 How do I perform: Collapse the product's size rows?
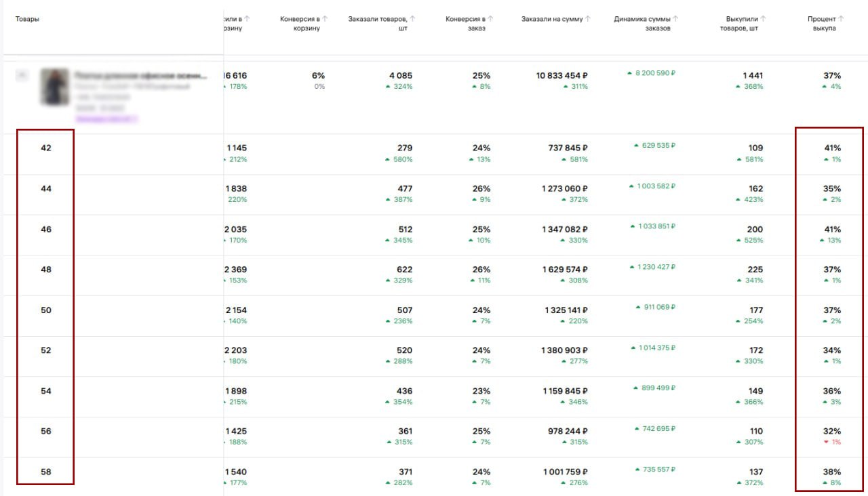coord(22,76)
